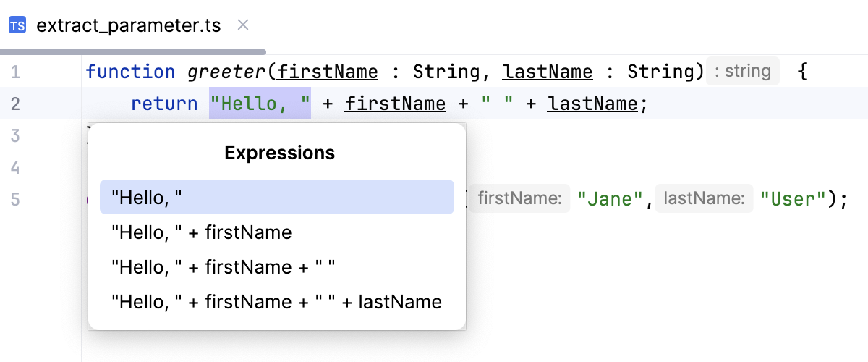Click line number 5 in the gutter
This screenshot has width=868, height=362.
click(x=15, y=199)
